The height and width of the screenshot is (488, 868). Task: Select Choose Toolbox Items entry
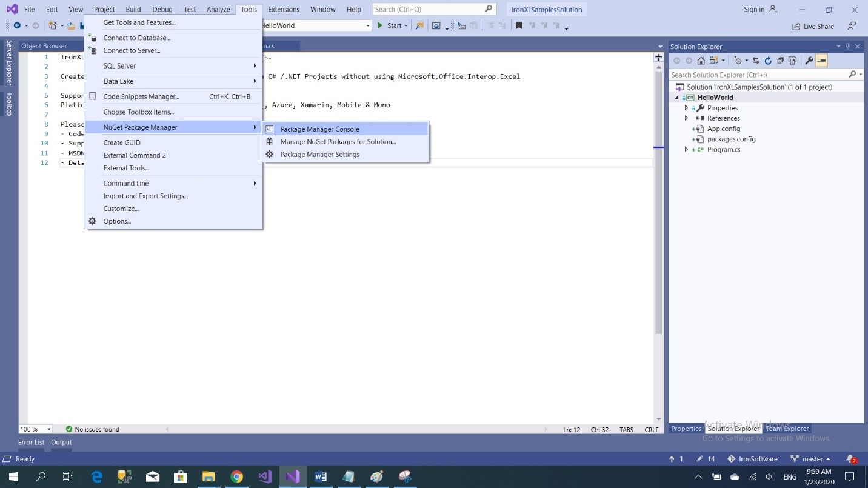pyautogui.click(x=173, y=112)
